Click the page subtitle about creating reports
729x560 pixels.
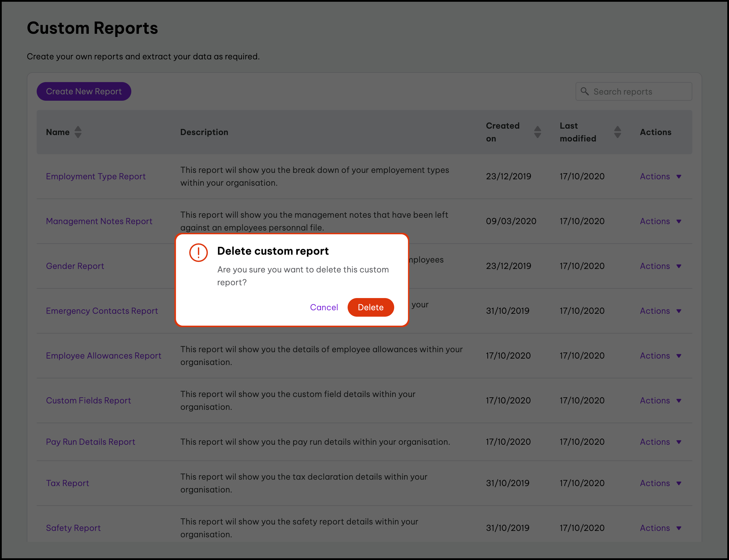coord(143,56)
